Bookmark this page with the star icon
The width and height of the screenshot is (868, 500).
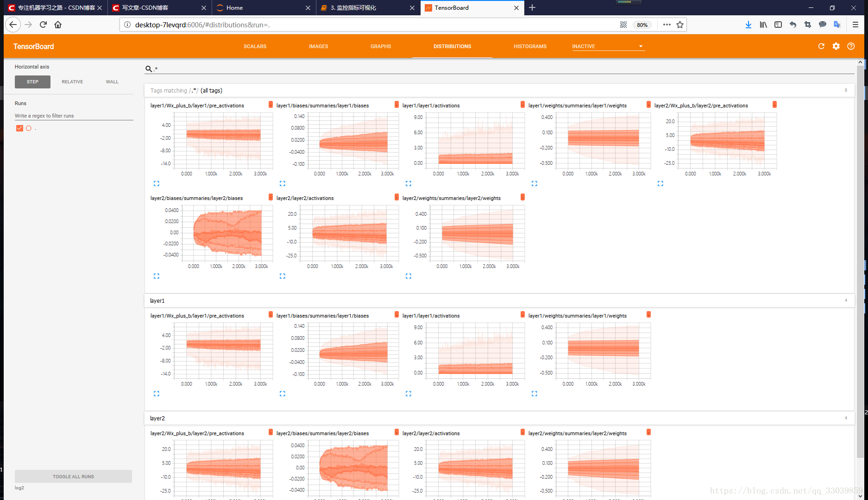(x=680, y=25)
